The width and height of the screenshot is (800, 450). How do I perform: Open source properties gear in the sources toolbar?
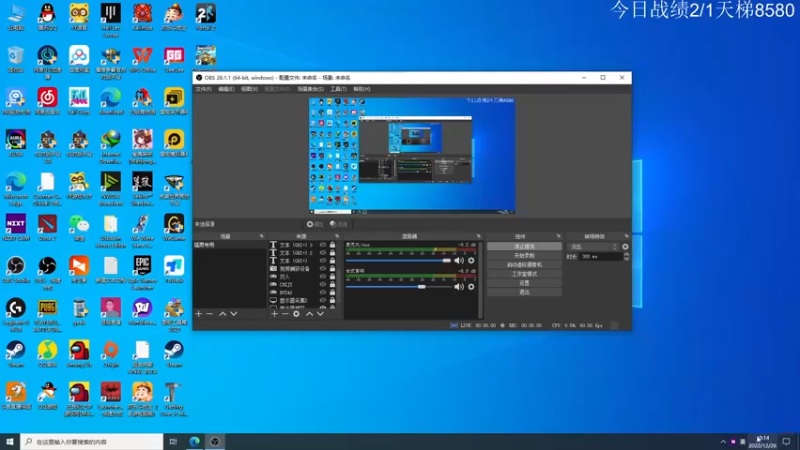point(296,314)
